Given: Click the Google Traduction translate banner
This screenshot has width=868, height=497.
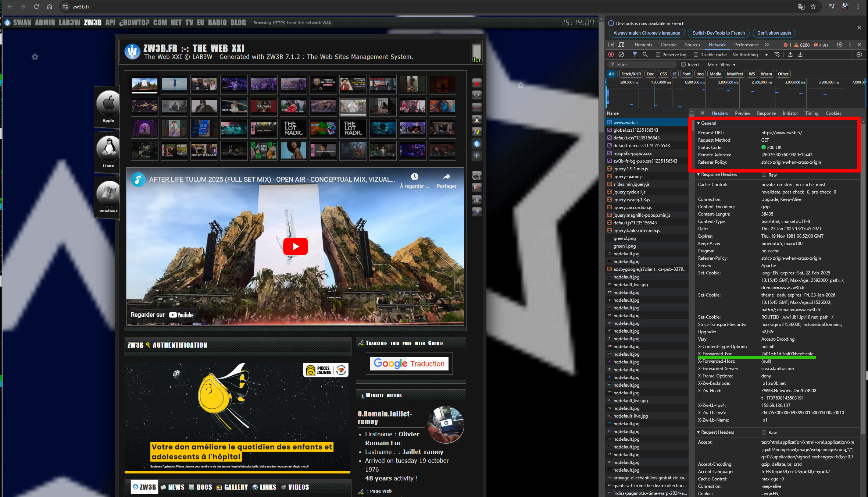Looking at the screenshot, I should (409, 363).
